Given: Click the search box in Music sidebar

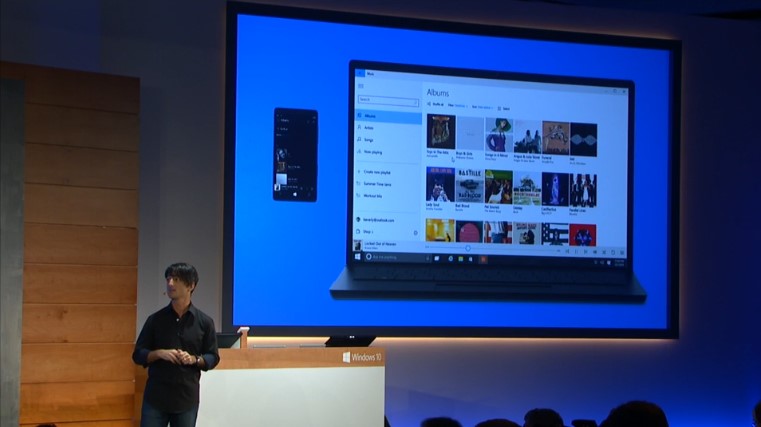Looking at the screenshot, I should click(386, 101).
